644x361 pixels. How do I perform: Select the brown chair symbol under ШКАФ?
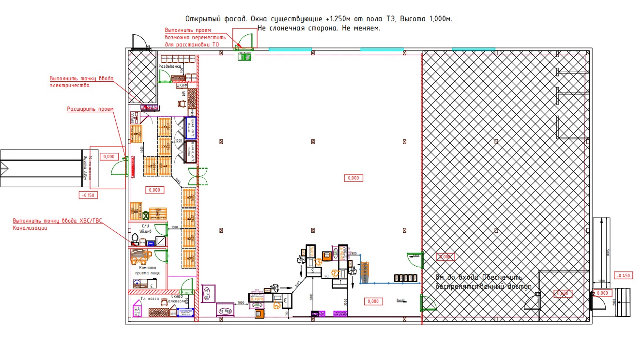[x=183, y=103]
